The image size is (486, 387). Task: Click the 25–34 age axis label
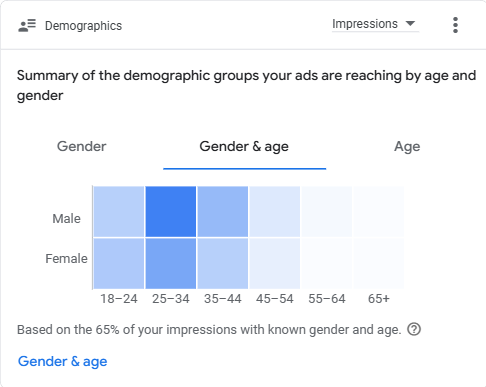pos(171,299)
